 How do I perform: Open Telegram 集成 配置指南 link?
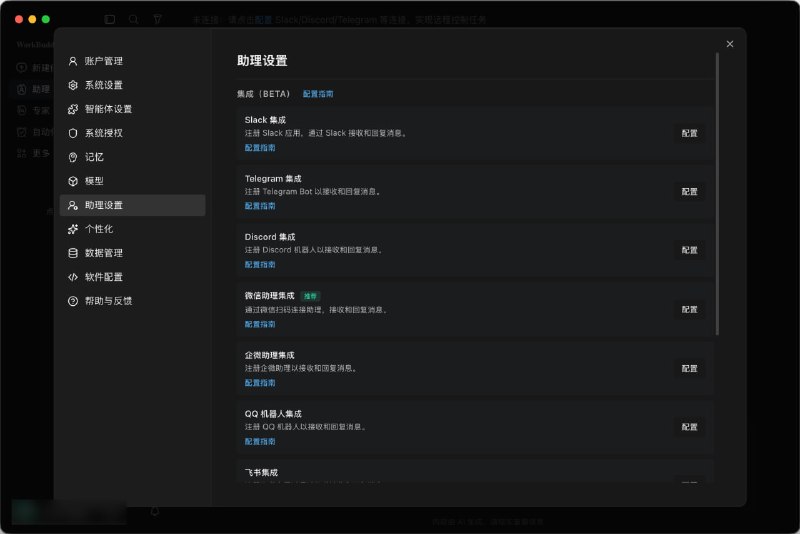260,206
